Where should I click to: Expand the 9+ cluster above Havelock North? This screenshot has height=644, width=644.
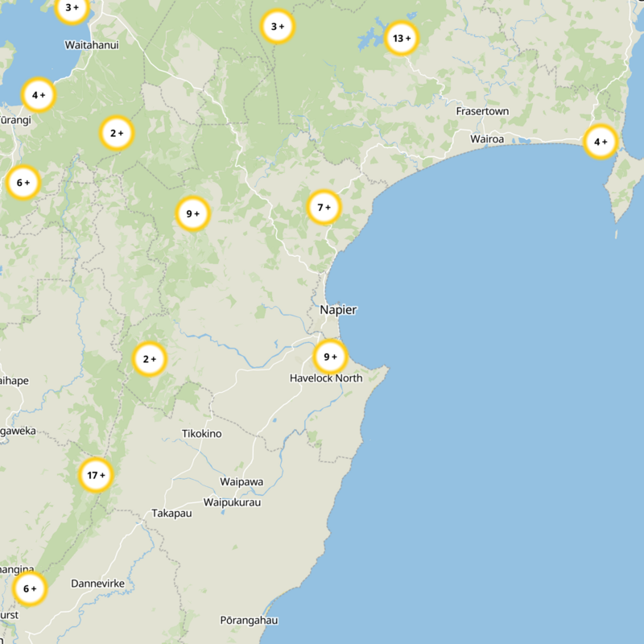pyautogui.click(x=330, y=357)
